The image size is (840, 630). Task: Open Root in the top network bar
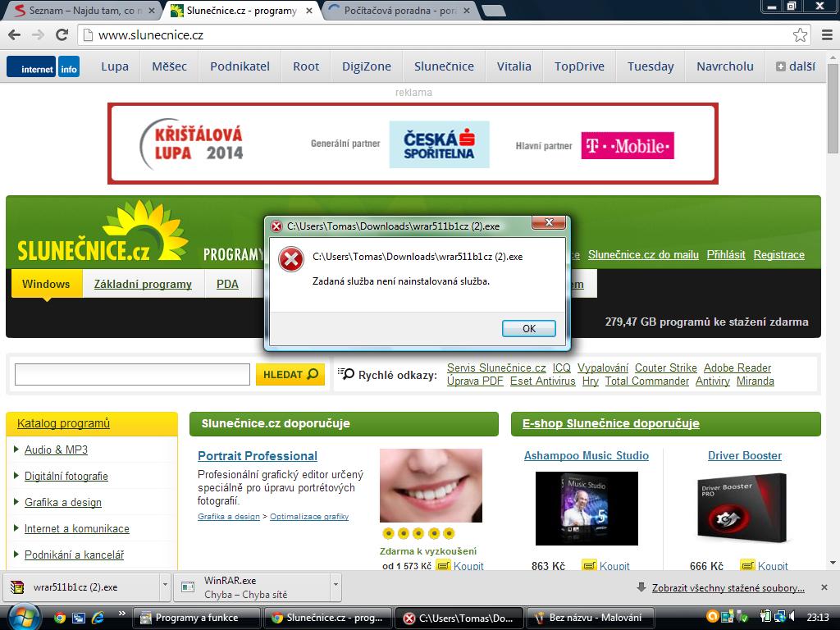[306, 66]
